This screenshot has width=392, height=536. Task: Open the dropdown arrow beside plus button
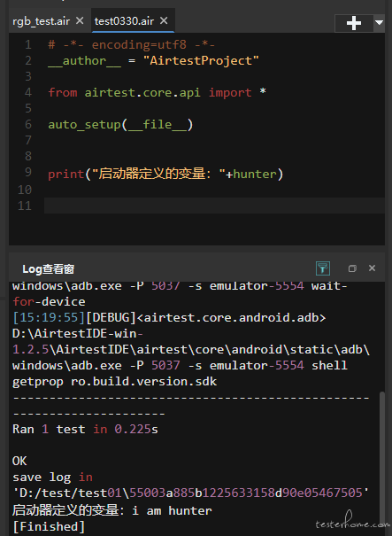coord(379,22)
